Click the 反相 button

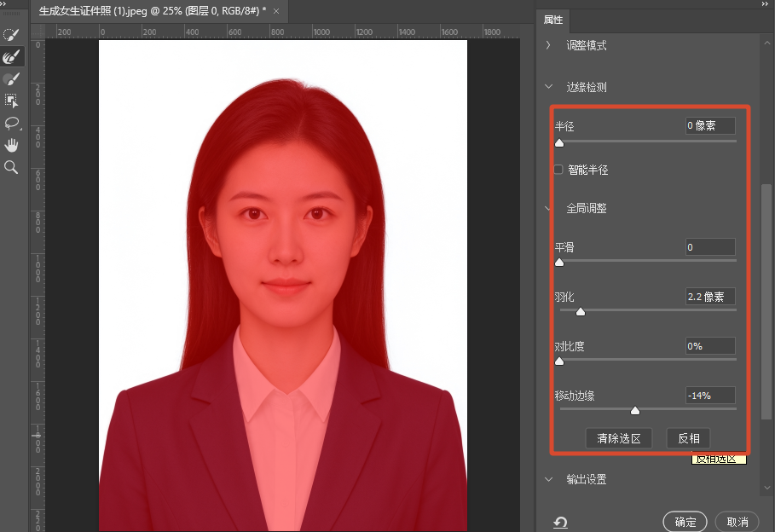point(689,438)
